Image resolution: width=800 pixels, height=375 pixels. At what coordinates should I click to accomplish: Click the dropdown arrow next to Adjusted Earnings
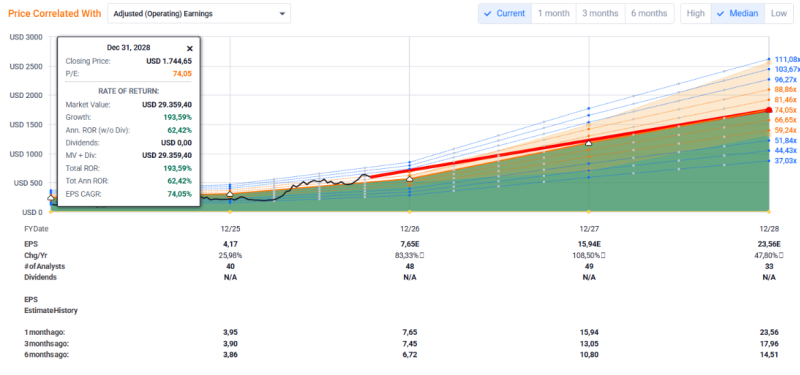click(x=282, y=14)
